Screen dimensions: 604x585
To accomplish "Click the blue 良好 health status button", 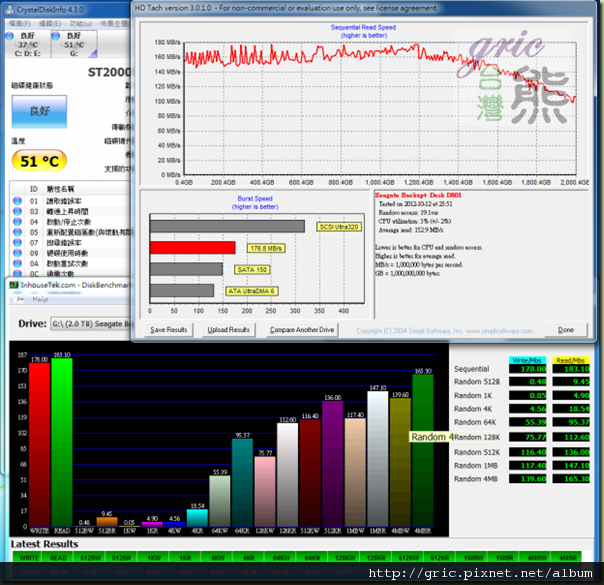I will 39,111.
